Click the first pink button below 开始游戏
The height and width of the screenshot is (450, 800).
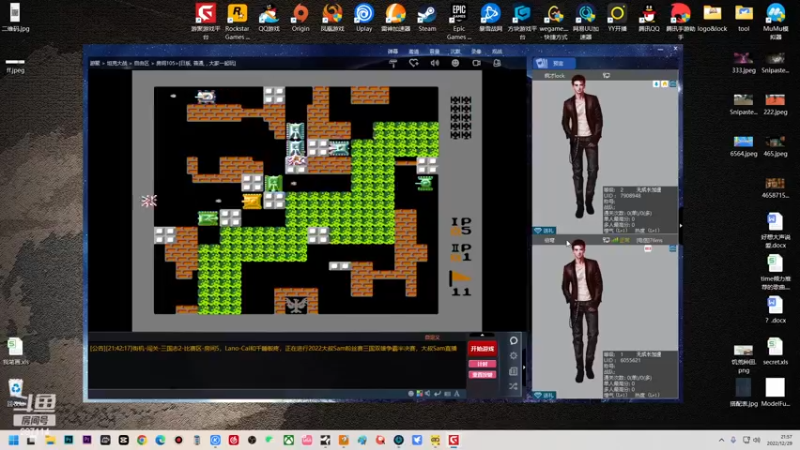click(x=482, y=364)
